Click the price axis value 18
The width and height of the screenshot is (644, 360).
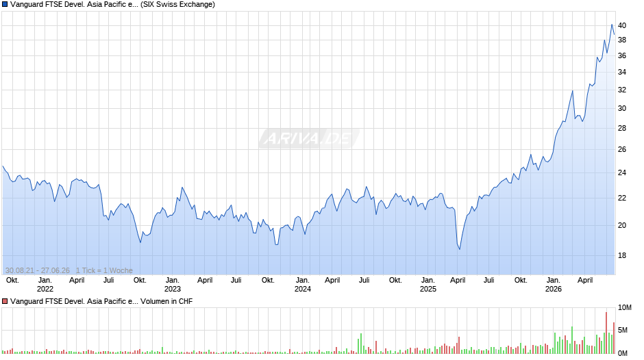tap(622, 255)
